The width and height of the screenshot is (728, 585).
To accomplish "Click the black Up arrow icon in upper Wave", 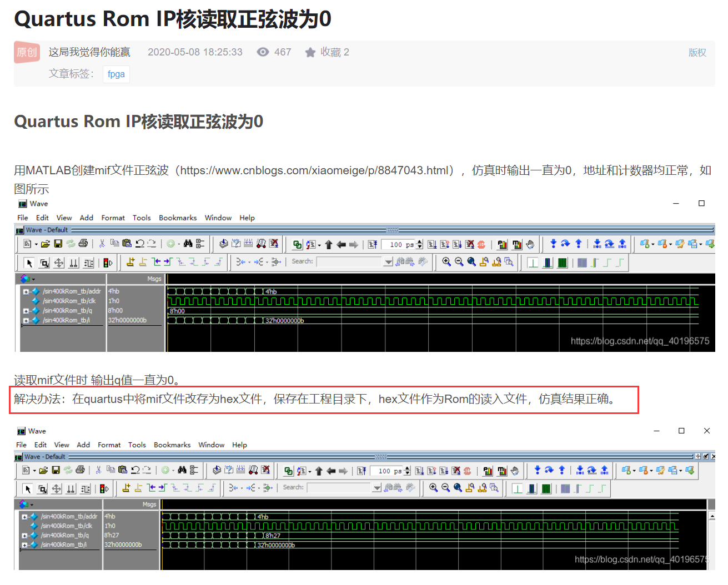I will (x=328, y=244).
